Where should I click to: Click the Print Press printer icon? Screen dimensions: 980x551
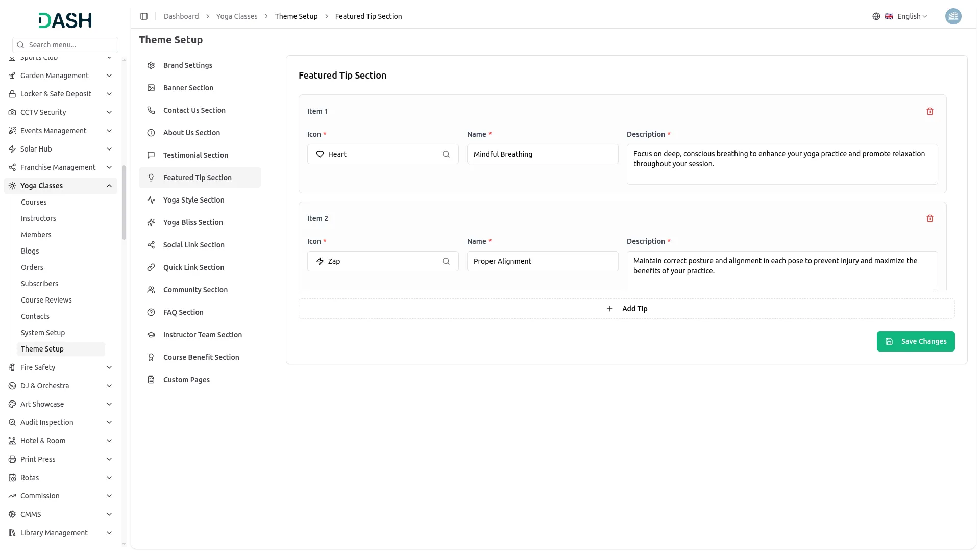tap(12, 459)
